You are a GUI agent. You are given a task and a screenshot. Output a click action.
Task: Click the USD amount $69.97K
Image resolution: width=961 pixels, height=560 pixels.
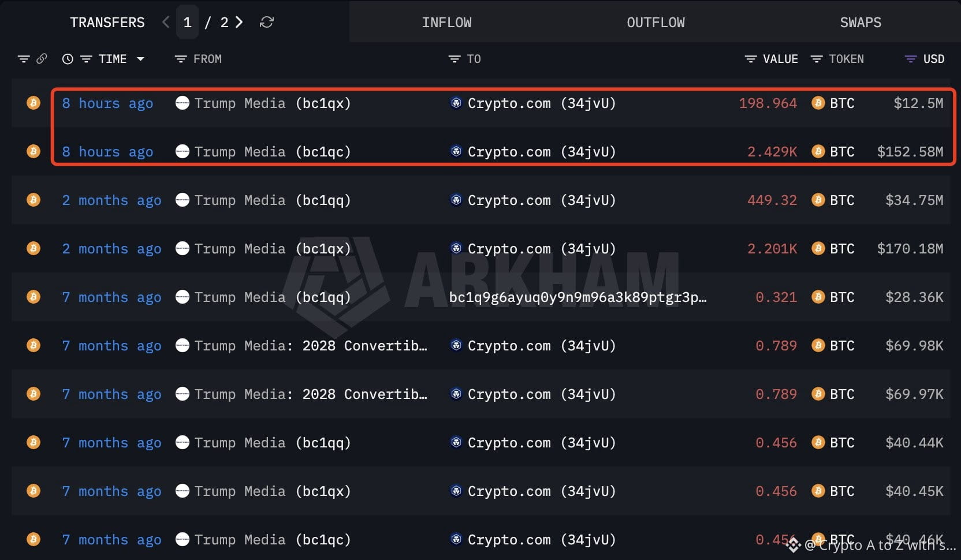914,394
